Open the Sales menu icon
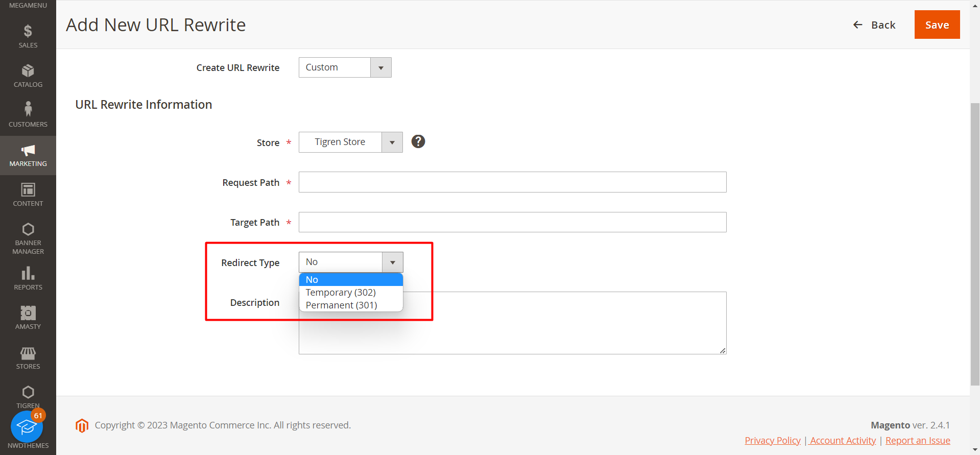The height and width of the screenshot is (455, 980). (28, 32)
